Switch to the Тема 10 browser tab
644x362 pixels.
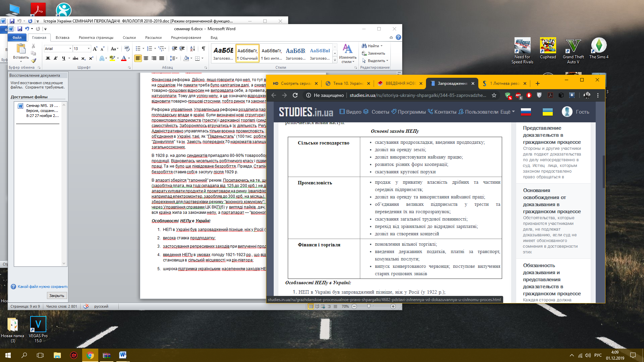(x=347, y=83)
